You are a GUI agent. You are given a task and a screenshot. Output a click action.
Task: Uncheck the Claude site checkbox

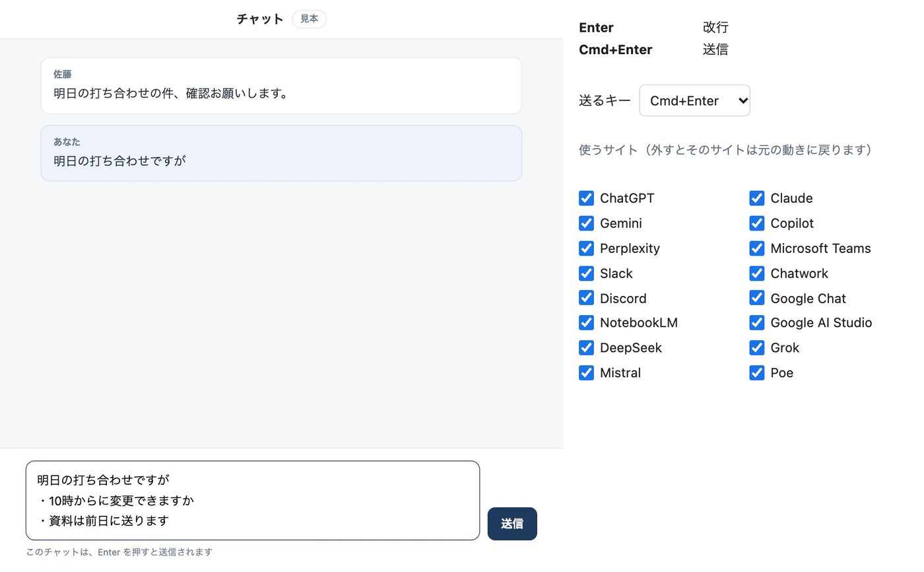coord(757,198)
